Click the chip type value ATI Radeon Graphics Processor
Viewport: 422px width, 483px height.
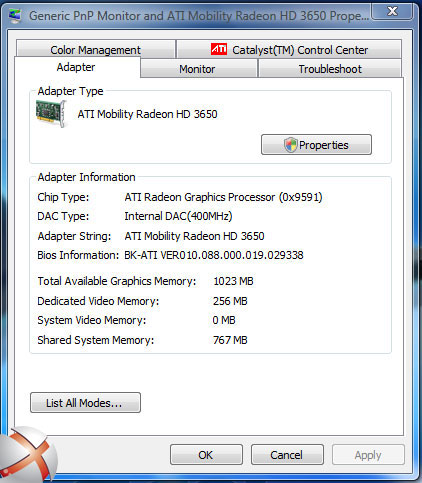(x=223, y=197)
